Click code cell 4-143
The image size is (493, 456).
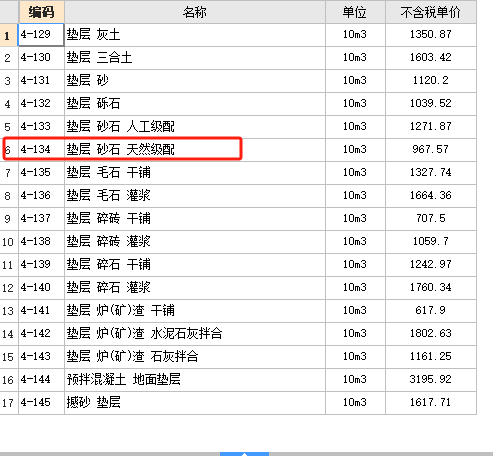point(41,357)
